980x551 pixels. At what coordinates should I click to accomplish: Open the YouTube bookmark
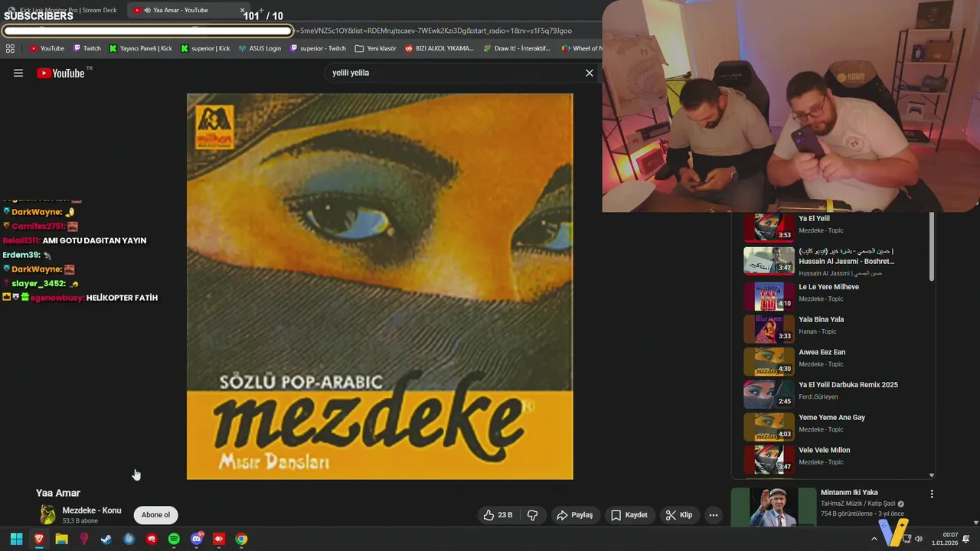coord(47,48)
